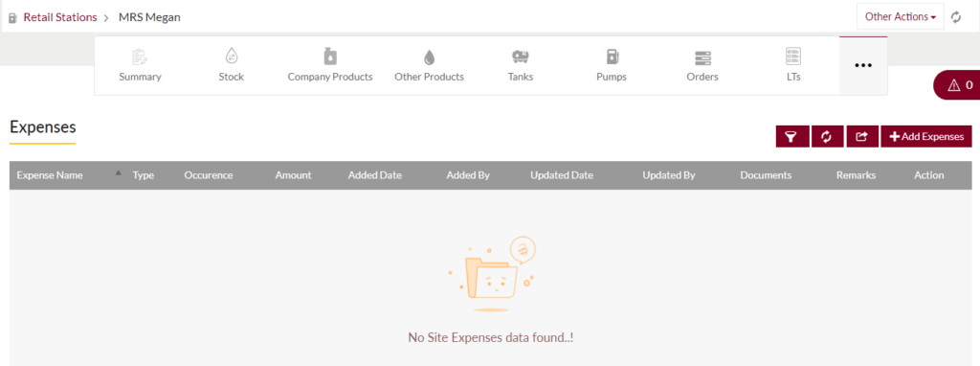Screen dimensions: 980x366
Task: Click the Add Expenses button
Action: pyautogui.click(x=926, y=136)
